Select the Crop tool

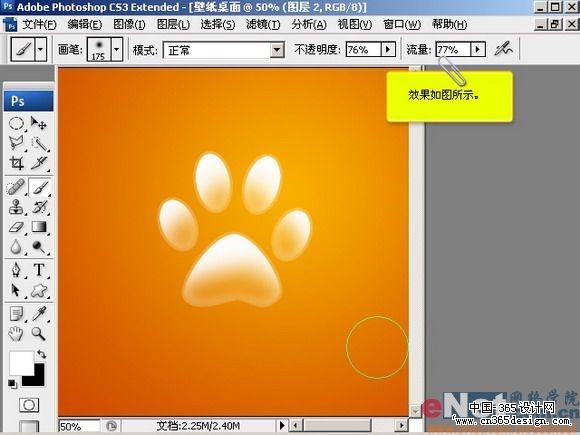[16, 163]
